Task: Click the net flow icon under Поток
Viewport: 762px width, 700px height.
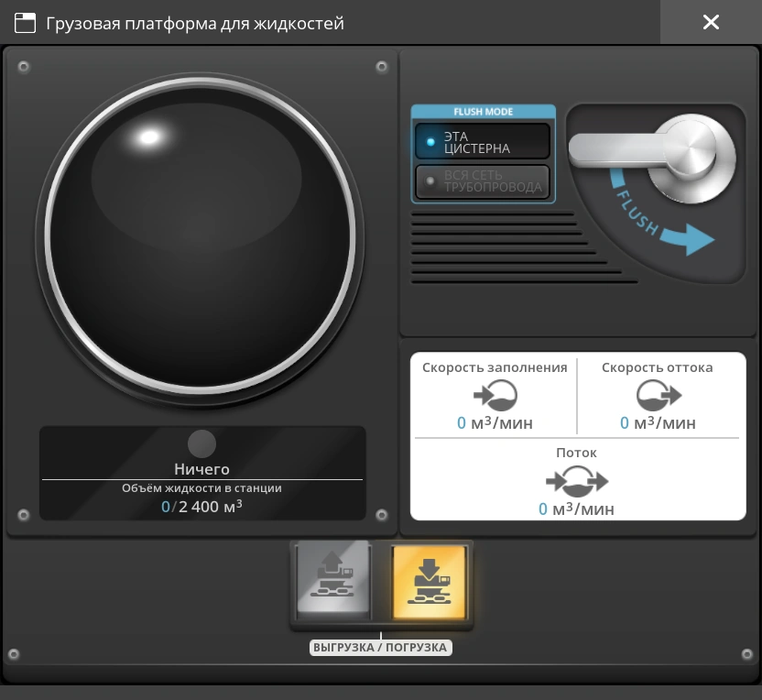Action: click(x=578, y=481)
